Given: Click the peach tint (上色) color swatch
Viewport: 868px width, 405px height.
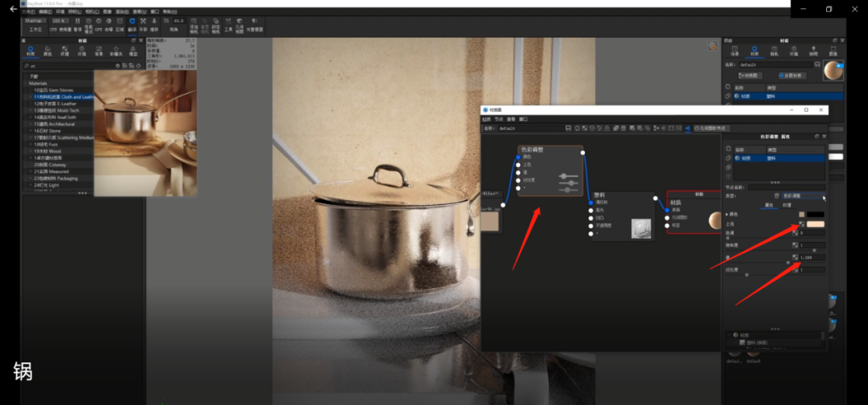Looking at the screenshot, I should point(815,224).
